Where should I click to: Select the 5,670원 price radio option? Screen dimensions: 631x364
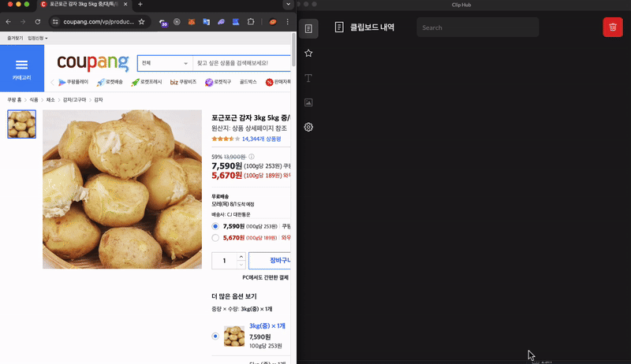[x=215, y=238]
